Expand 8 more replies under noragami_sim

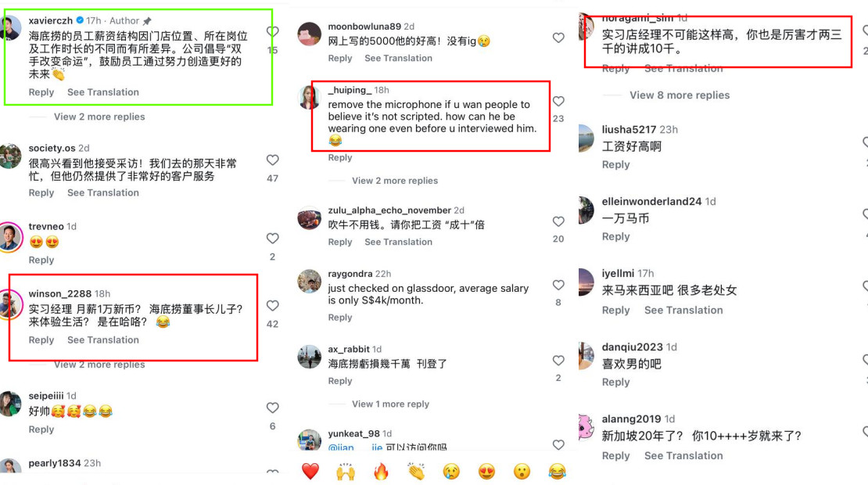tap(680, 95)
